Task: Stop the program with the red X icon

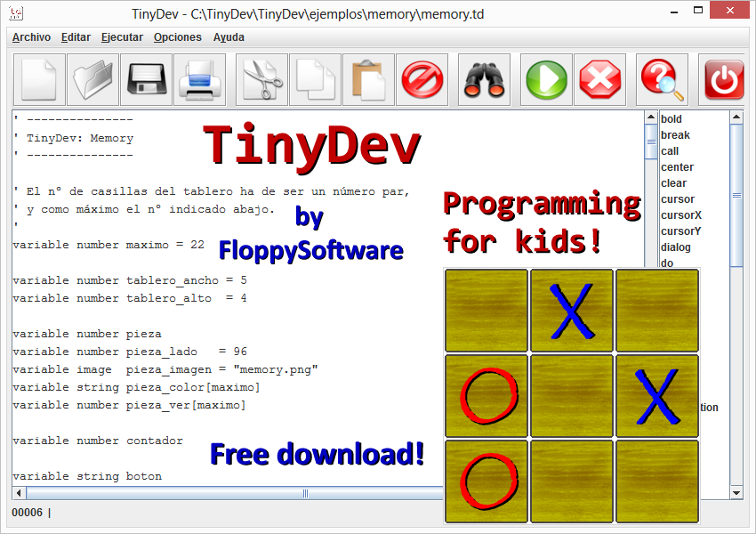Action: point(599,79)
